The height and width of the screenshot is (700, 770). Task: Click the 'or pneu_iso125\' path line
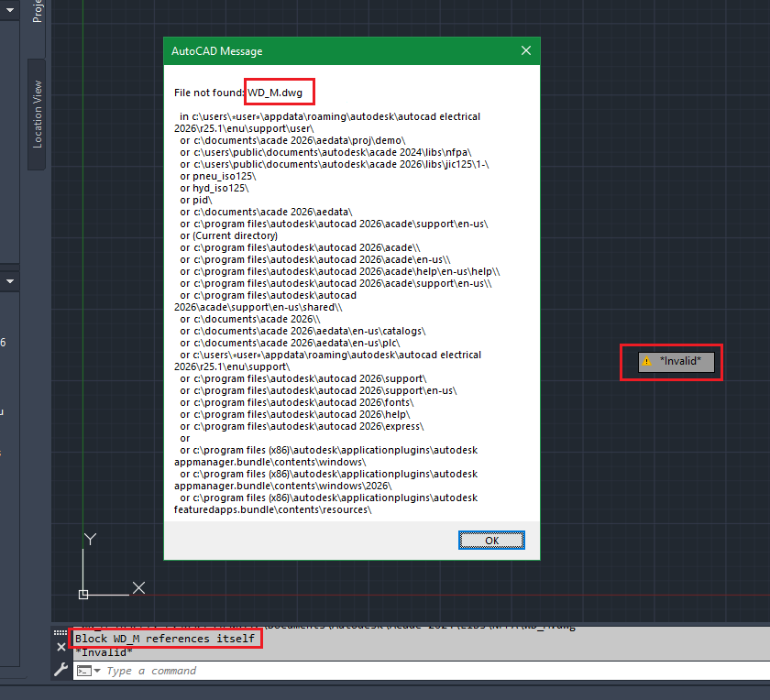[218, 176]
